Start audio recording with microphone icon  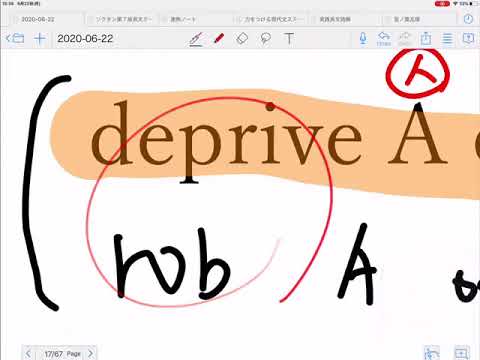[363, 38]
